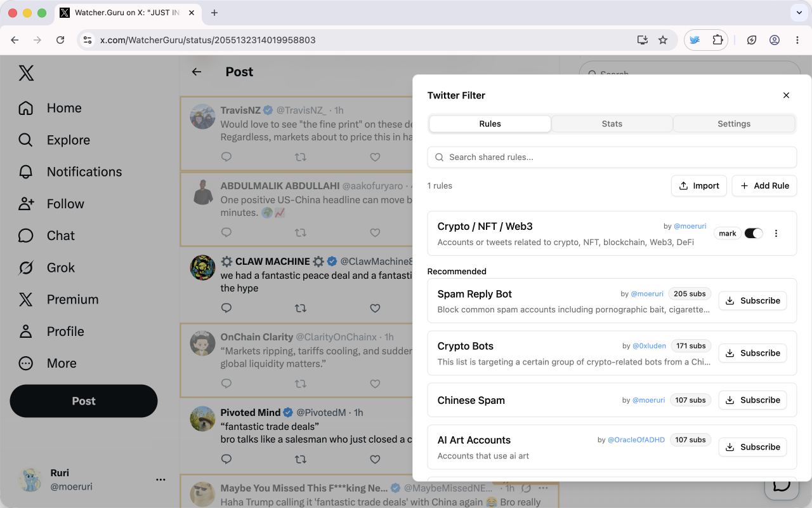
Task: Open the Chrome extensions puzzle icon
Action: (x=717, y=40)
